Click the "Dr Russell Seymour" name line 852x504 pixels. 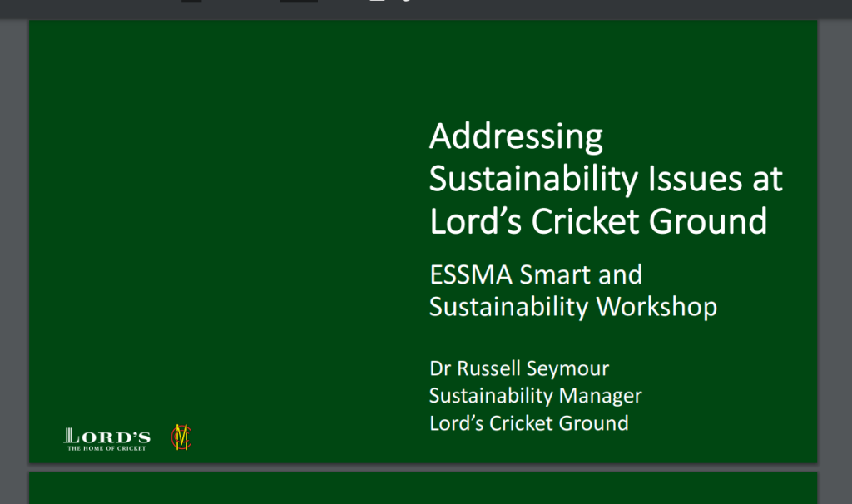point(519,368)
